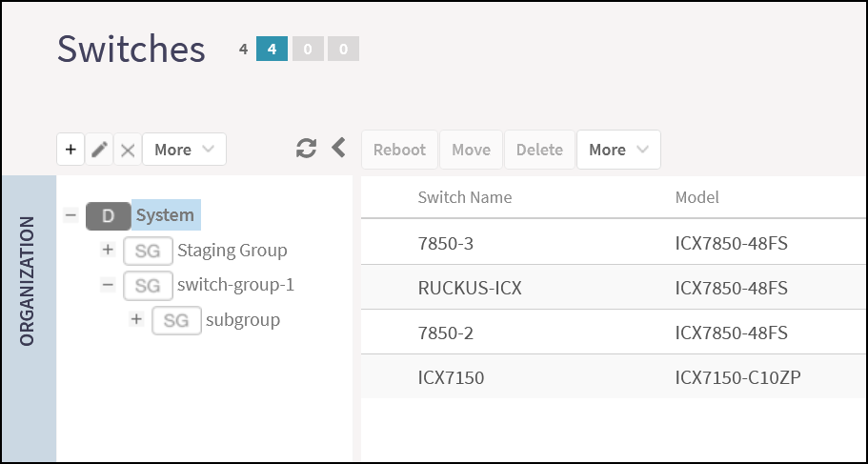Open the More dropdown beside the X icon
868x464 pixels.
coord(184,150)
